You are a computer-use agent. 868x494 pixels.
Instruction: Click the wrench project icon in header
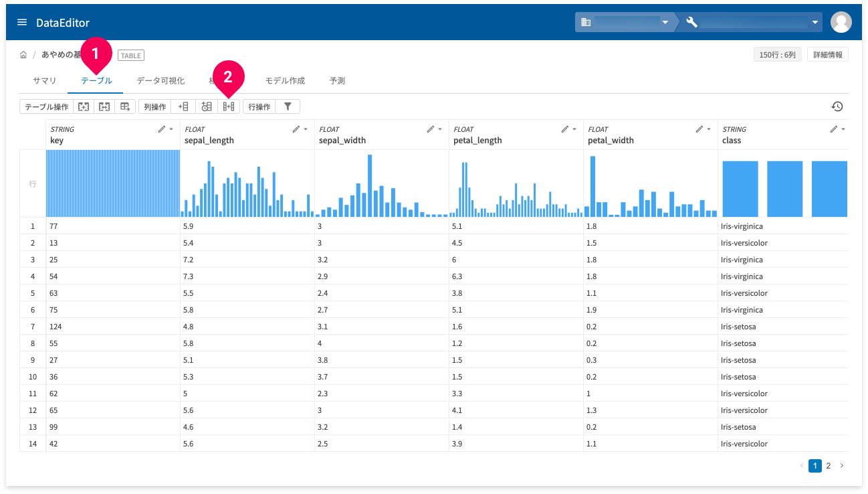pos(692,22)
